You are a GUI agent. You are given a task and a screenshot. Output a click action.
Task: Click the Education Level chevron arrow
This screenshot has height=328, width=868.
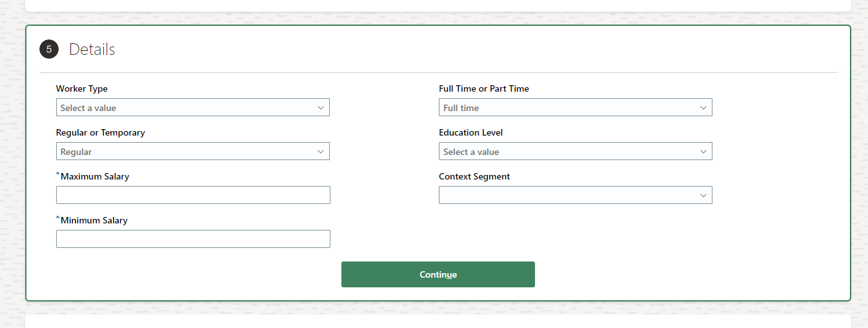pos(703,152)
